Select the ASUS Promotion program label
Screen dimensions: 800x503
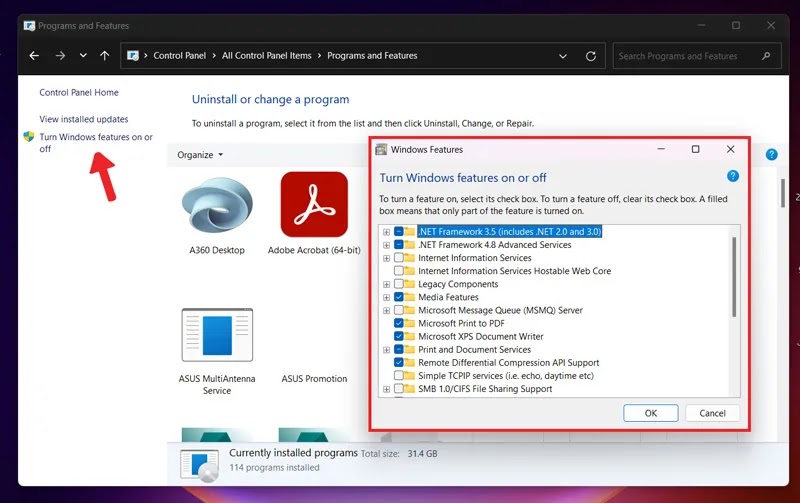point(314,379)
